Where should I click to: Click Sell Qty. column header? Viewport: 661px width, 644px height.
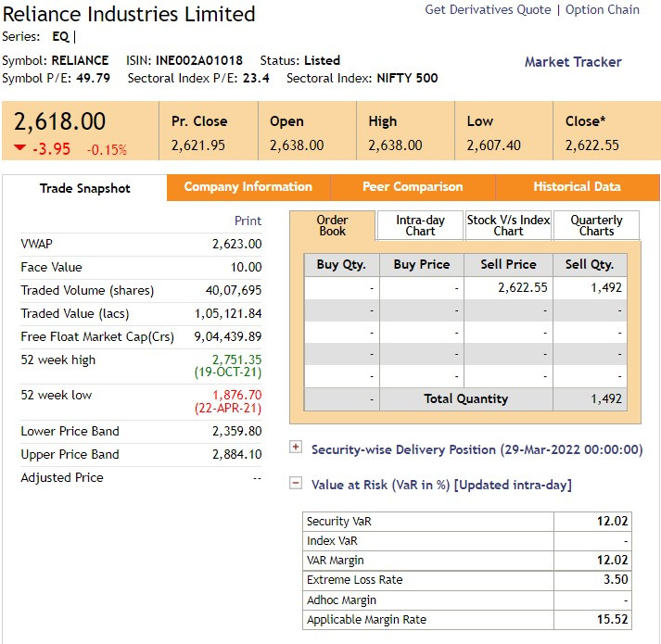[590, 265]
